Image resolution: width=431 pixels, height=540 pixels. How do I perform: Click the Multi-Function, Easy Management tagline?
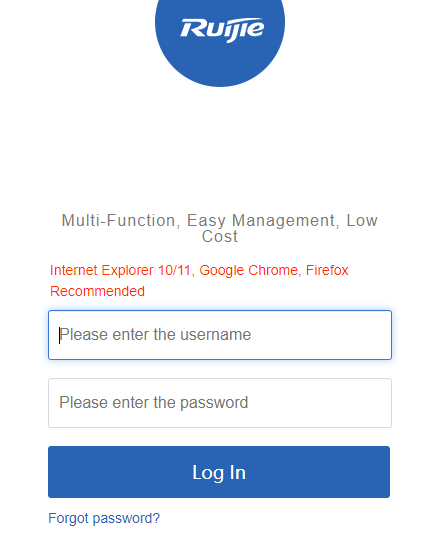pos(220,228)
